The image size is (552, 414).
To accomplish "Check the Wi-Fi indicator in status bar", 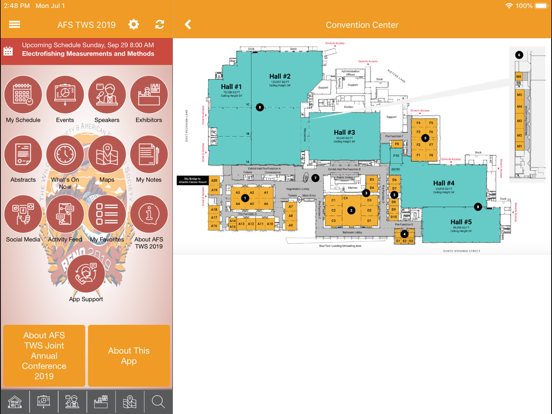I will pyautogui.click(x=509, y=6).
